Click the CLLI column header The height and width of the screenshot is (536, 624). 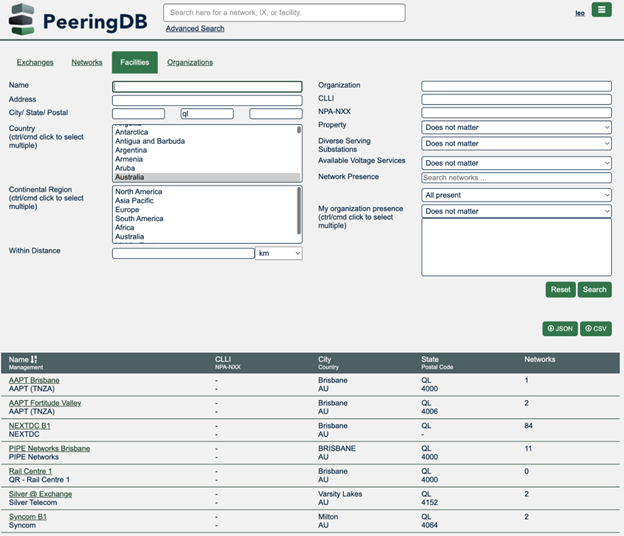pos(223,359)
